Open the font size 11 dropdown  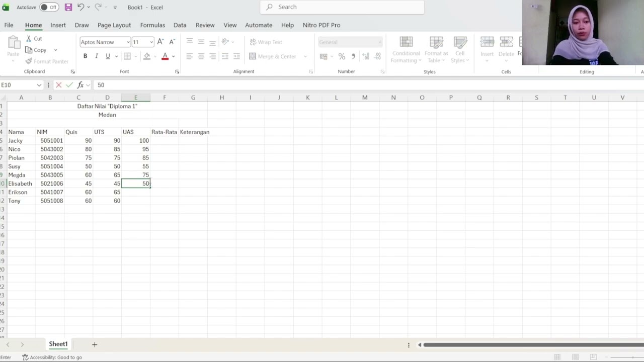point(151,42)
